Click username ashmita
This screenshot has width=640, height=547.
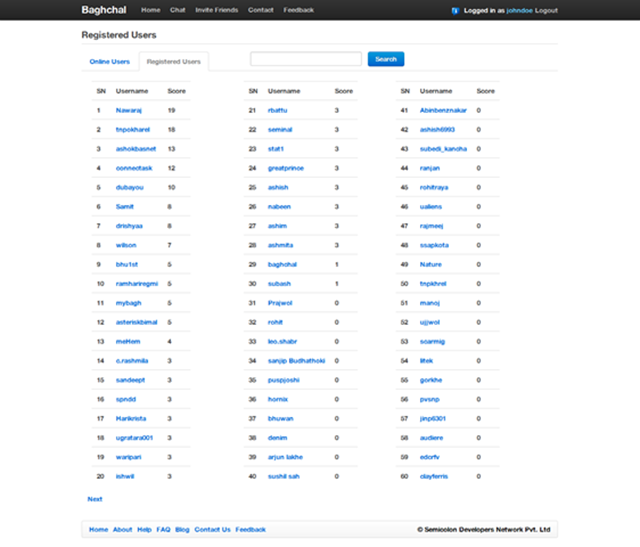[x=280, y=245]
